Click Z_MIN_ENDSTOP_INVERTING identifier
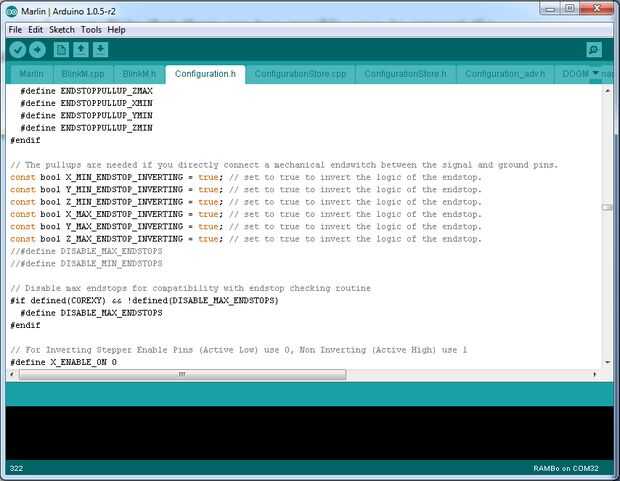 124,202
